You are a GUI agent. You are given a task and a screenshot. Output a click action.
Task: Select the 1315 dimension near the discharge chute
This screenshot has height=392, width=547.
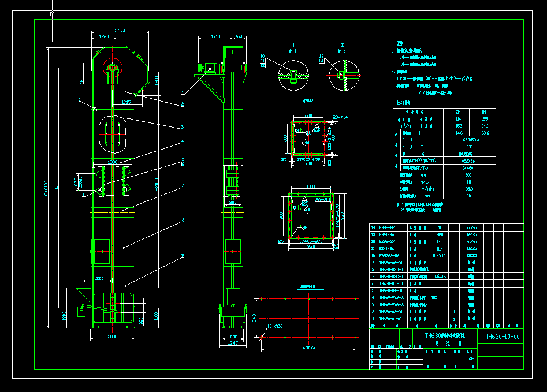click(126, 102)
